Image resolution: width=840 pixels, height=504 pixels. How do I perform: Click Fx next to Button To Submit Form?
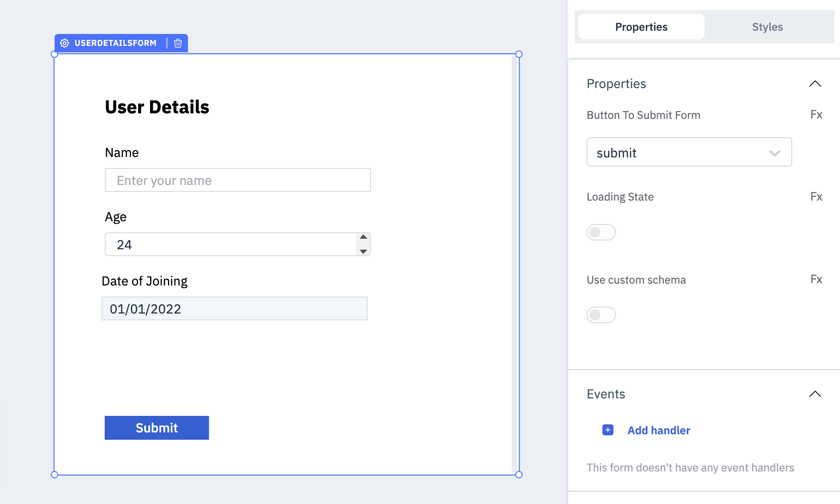(x=816, y=115)
